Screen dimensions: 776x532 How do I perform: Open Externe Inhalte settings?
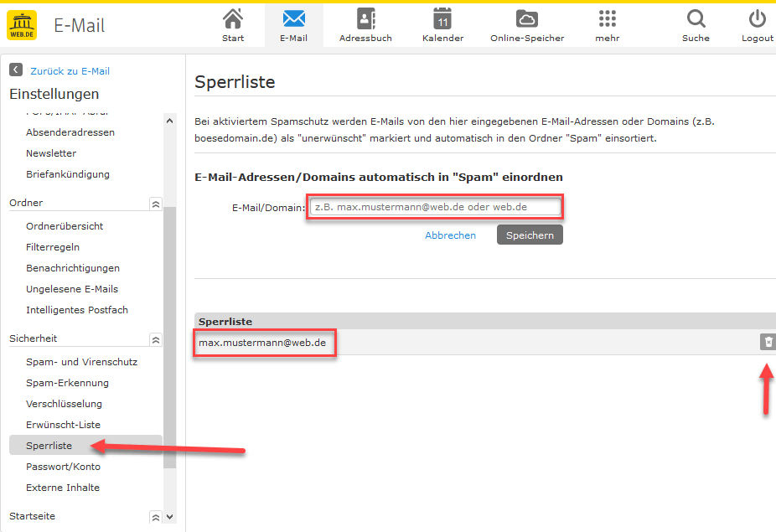point(62,488)
